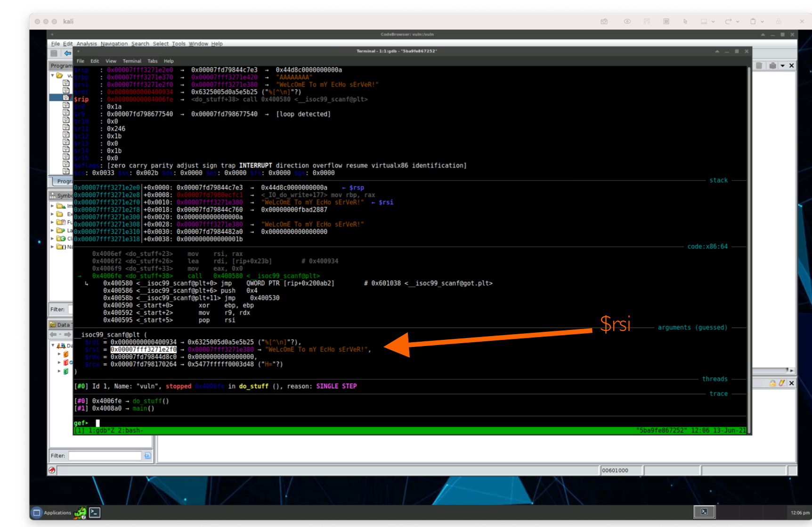Click the filter options icon beside bottom Filter
This screenshot has width=812, height=527.
pyautogui.click(x=148, y=455)
